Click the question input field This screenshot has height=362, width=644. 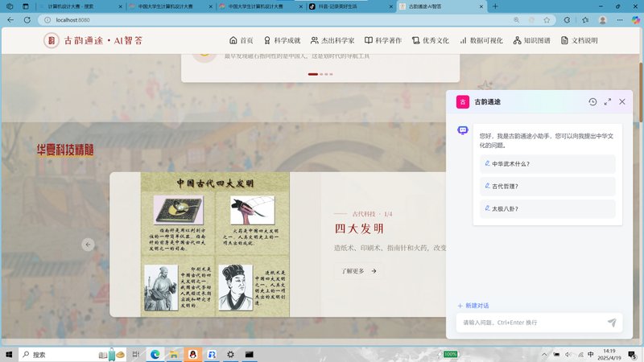(x=532, y=323)
